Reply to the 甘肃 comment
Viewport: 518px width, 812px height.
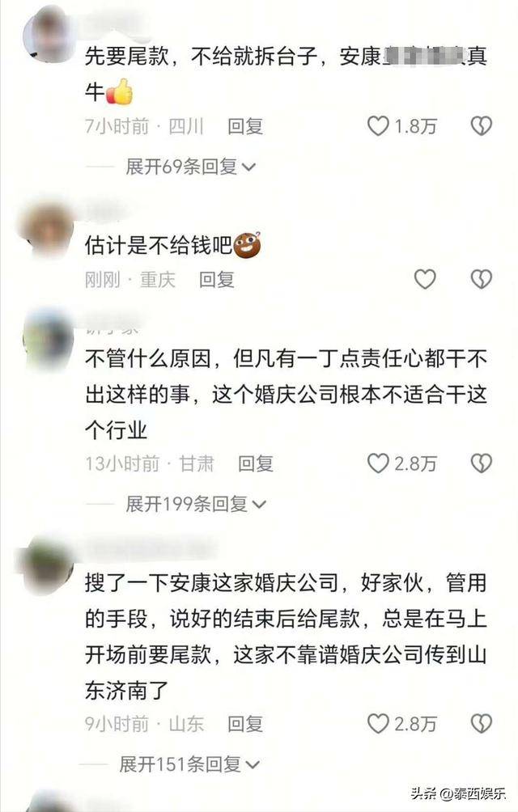pos(256,463)
